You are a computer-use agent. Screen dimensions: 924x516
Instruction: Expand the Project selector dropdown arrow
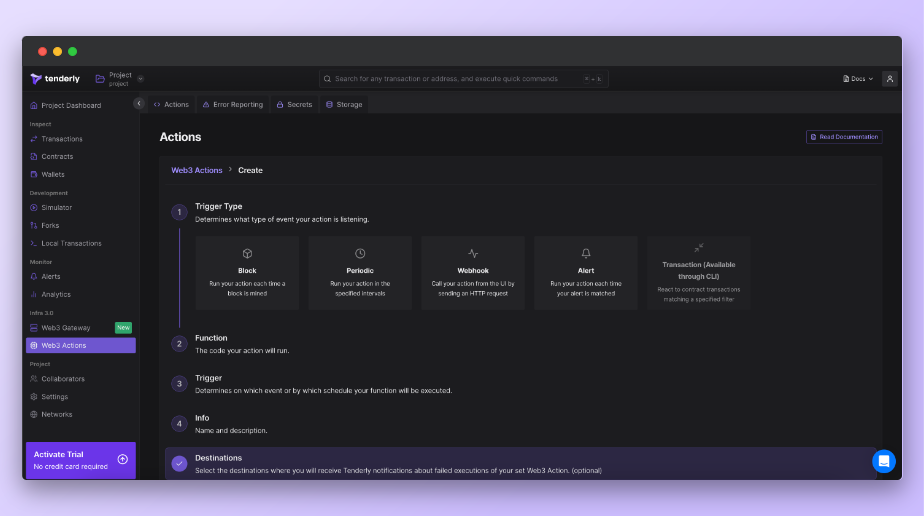[x=140, y=78]
